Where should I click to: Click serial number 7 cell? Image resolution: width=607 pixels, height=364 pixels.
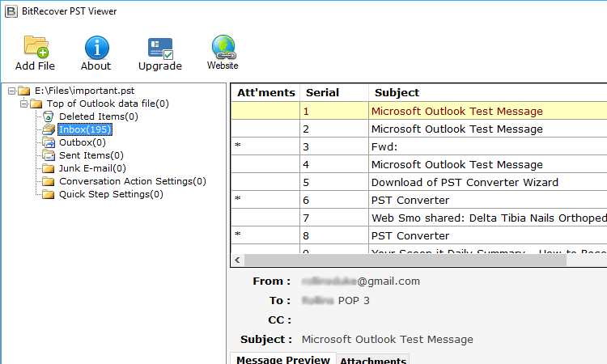click(x=334, y=218)
